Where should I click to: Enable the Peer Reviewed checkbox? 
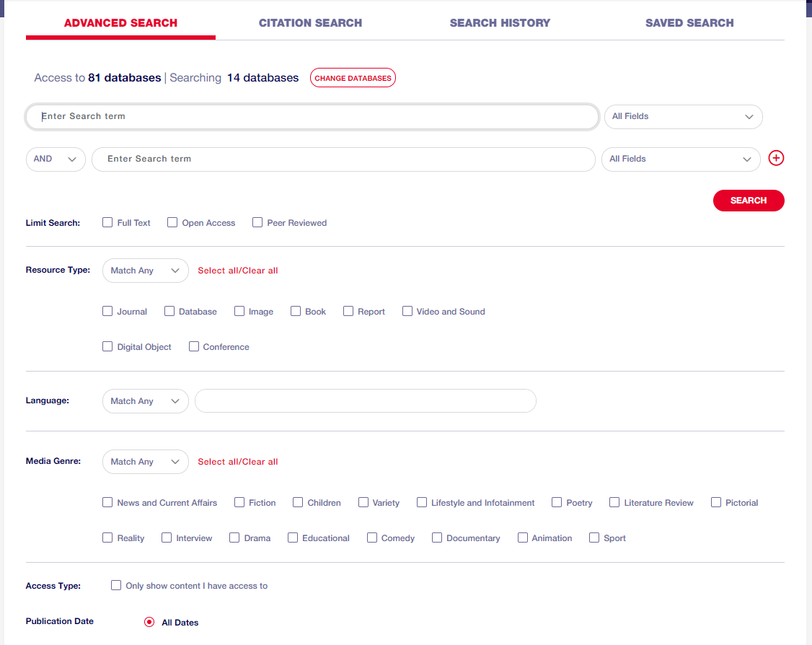(x=257, y=223)
